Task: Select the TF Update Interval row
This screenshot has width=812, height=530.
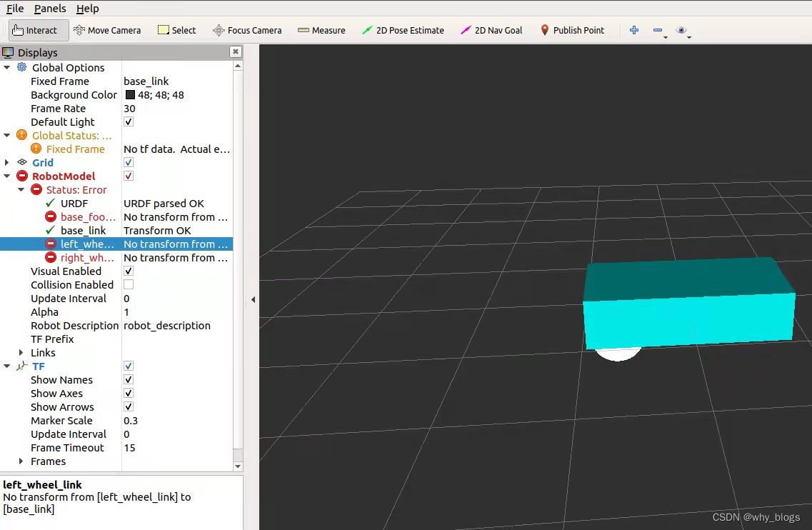Action: (x=116, y=434)
